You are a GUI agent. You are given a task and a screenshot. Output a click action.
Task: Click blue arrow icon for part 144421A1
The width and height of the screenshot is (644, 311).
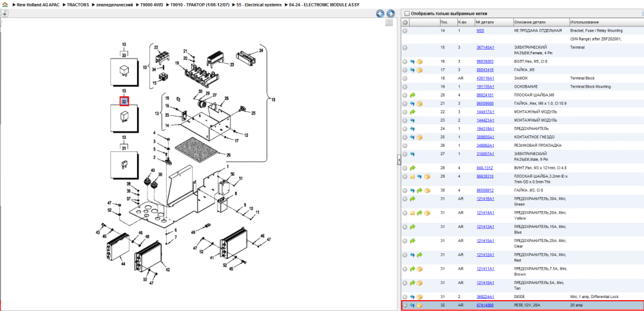tap(412, 120)
